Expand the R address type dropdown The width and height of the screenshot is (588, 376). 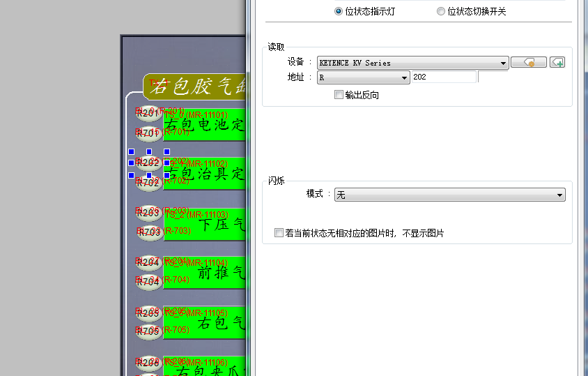click(x=363, y=77)
